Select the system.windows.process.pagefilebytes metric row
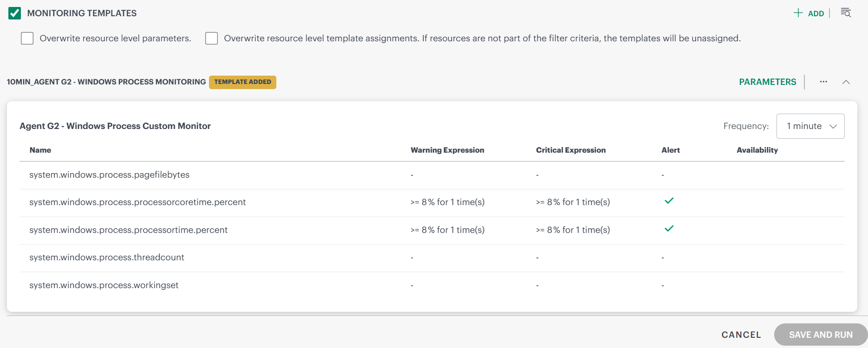 pyautogui.click(x=109, y=175)
